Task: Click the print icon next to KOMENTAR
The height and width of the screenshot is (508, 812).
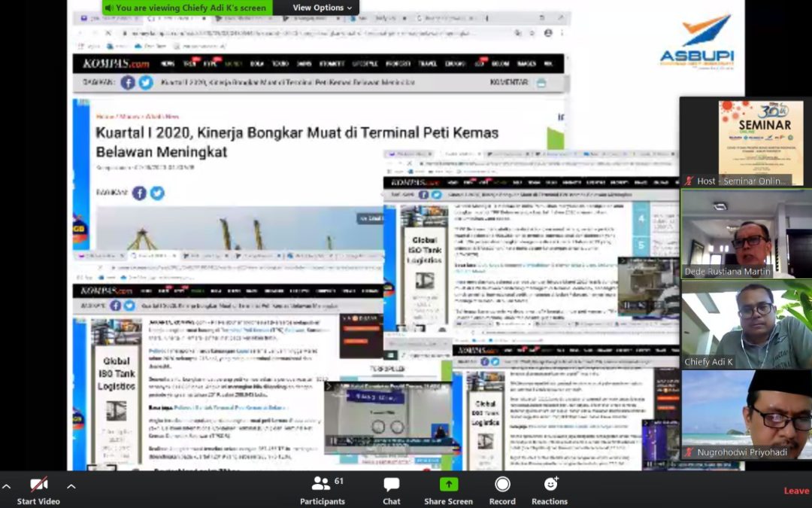Action: click(541, 83)
